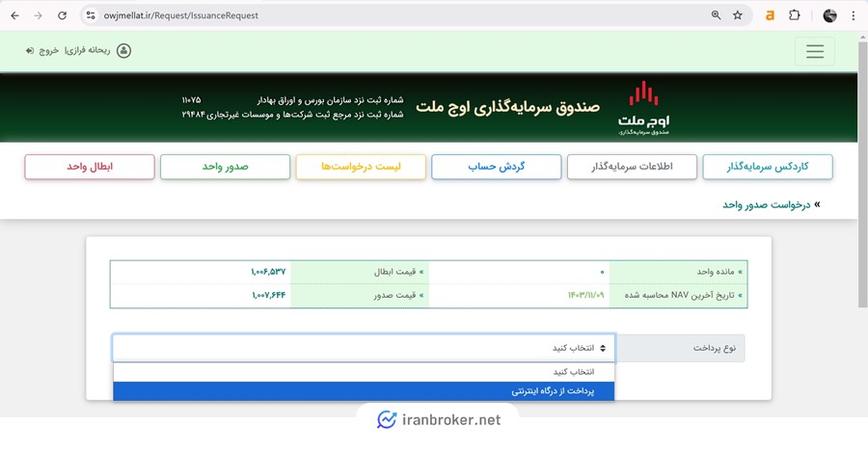
Task: Open لیست درخواست‌ها tab
Action: (x=361, y=167)
